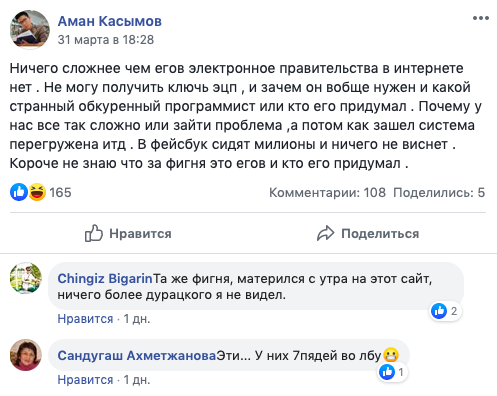The height and width of the screenshot is (396, 497).
Task: Open Комментарии: 108 comments link
Action: coord(327,193)
